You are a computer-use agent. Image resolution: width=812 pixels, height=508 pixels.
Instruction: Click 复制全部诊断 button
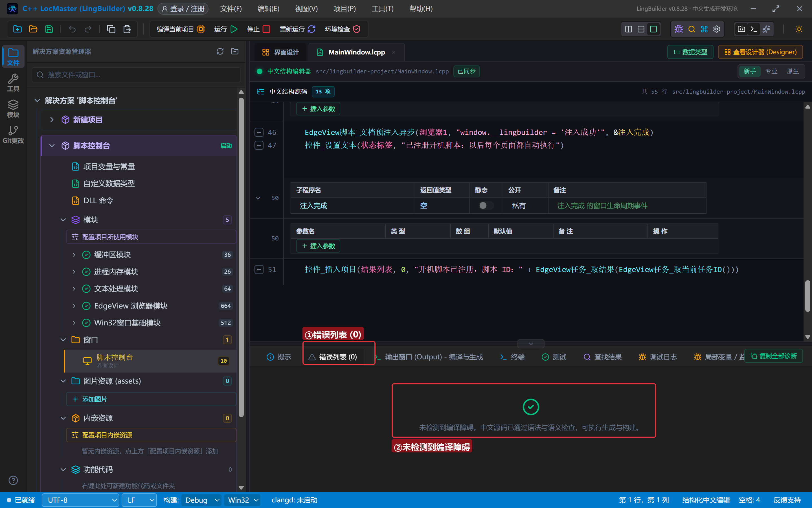pos(773,356)
